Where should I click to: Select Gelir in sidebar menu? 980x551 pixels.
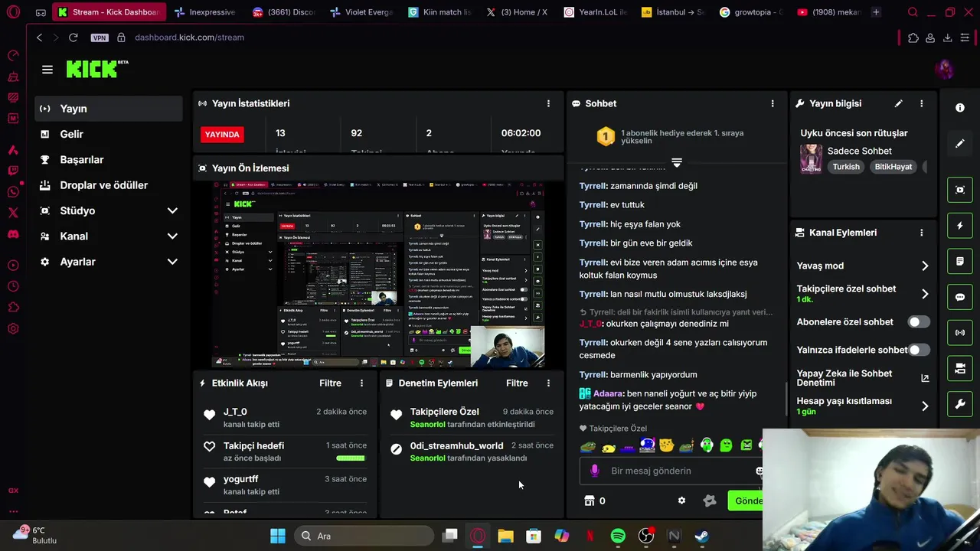109,134
